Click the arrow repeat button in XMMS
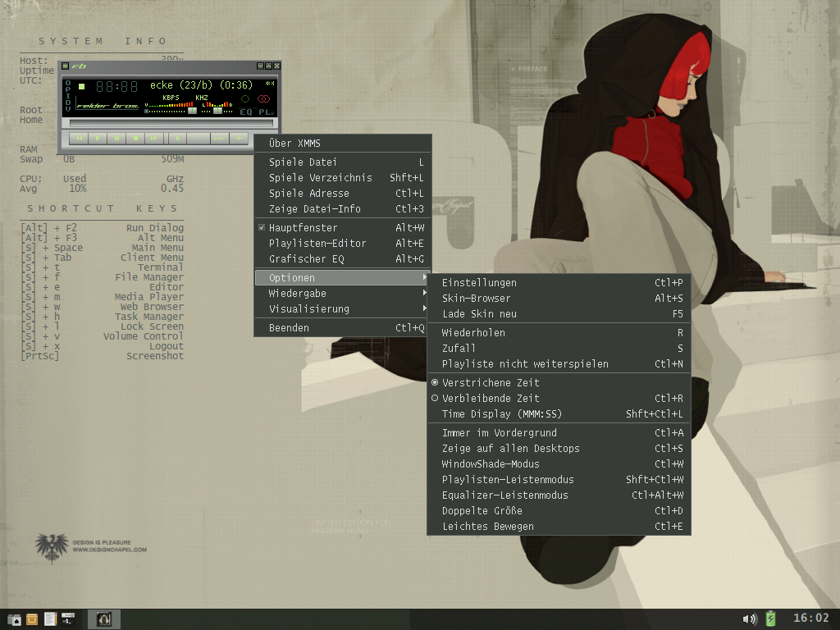Viewport: 840px width, 630px height. (239, 138)
